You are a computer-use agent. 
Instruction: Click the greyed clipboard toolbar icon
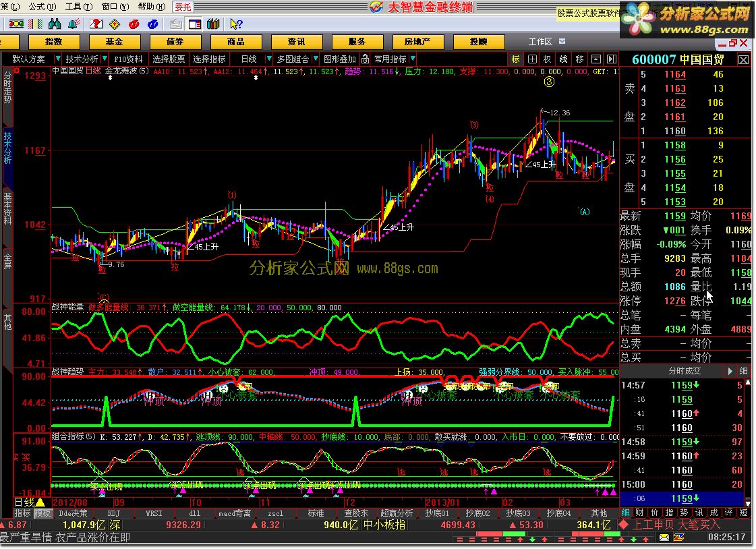click(x=176, y=24)
